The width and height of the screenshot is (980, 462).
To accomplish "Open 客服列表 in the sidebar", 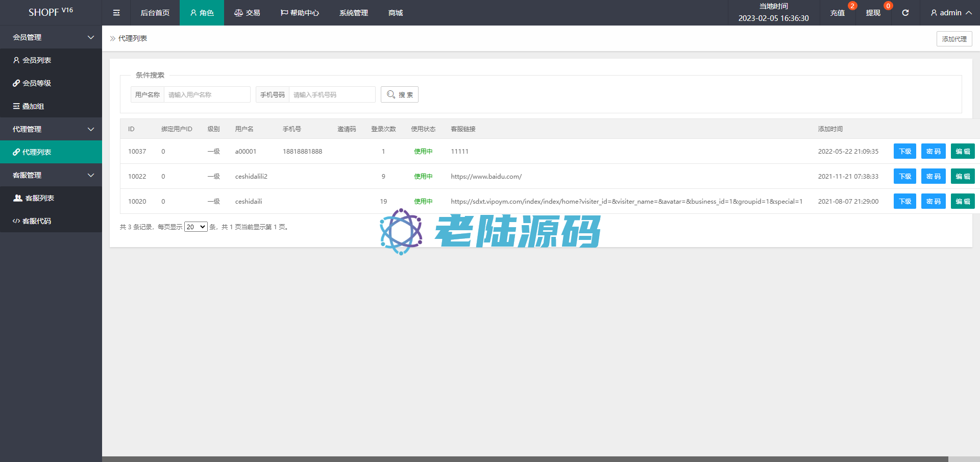I will pyautogui.click(x=39, y=198).
